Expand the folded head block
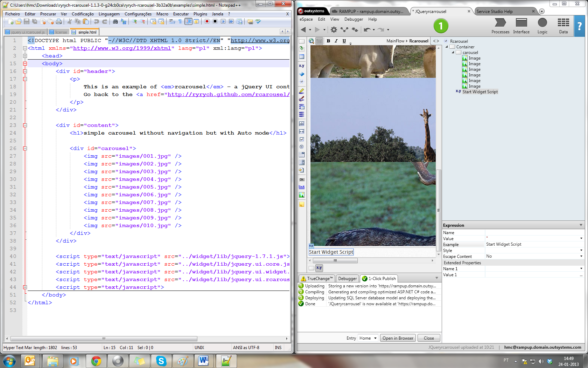The height and width of the screenshot is (368, 588). 25,56
